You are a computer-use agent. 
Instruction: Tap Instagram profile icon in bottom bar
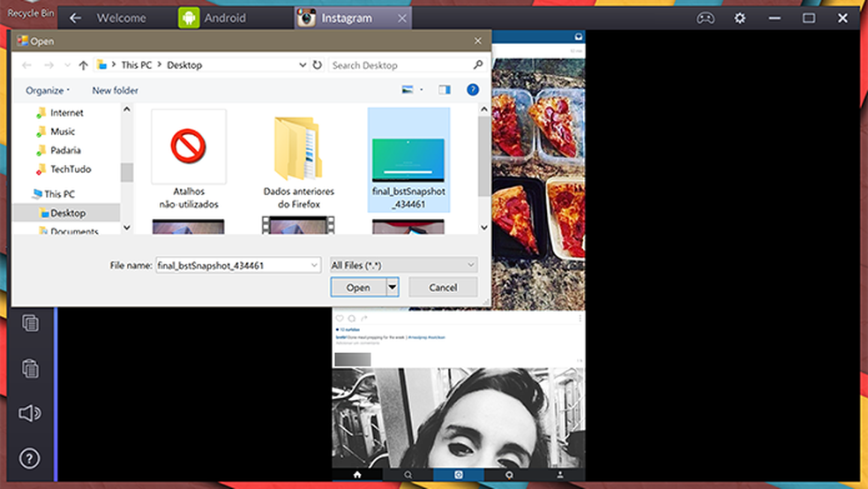coord(559,475)
